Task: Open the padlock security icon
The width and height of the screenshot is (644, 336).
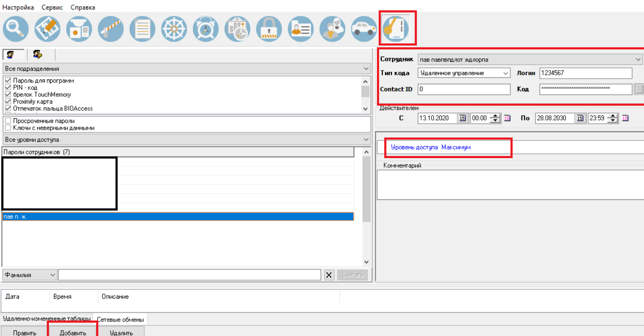Action: point(269,29)
